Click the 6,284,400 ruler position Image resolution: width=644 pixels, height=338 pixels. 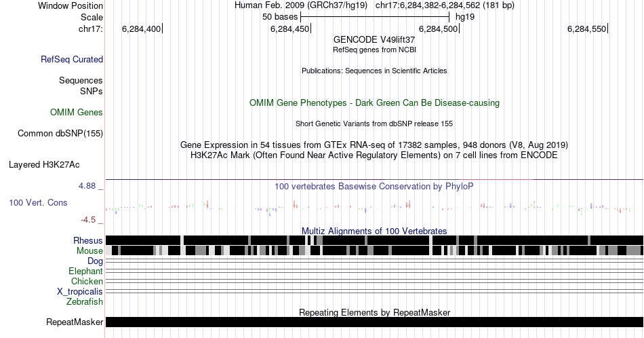pyautogui.click(x=141, y=29)
